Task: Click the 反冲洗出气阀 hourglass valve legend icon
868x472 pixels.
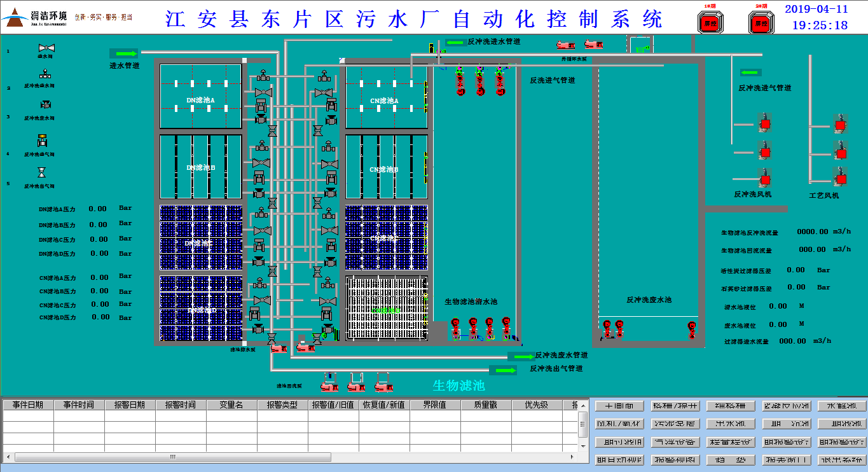Action: (x=42, y=172)
